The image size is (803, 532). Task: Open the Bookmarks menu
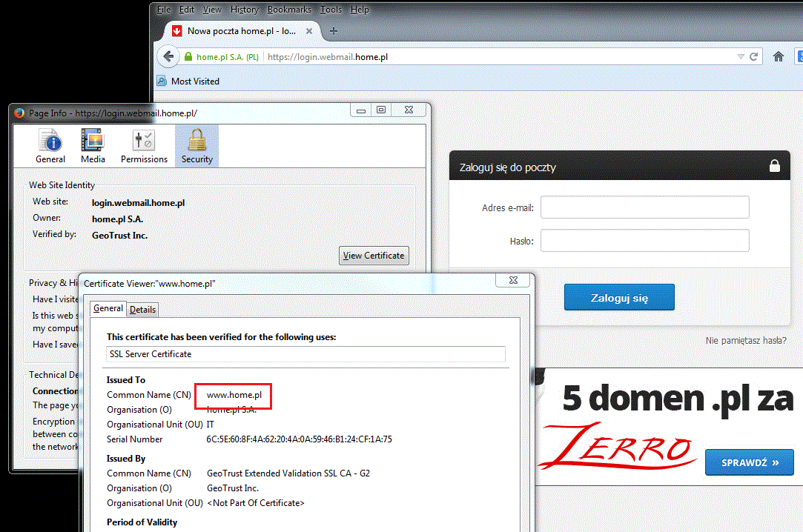[288, 9]
